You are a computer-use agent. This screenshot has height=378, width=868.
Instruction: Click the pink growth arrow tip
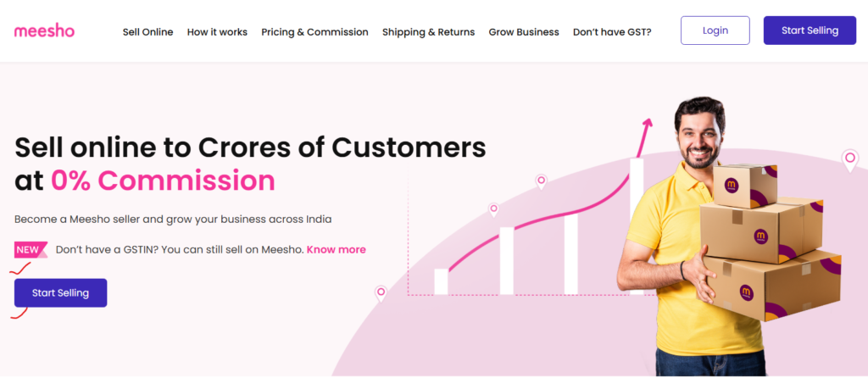click(648, 124)
